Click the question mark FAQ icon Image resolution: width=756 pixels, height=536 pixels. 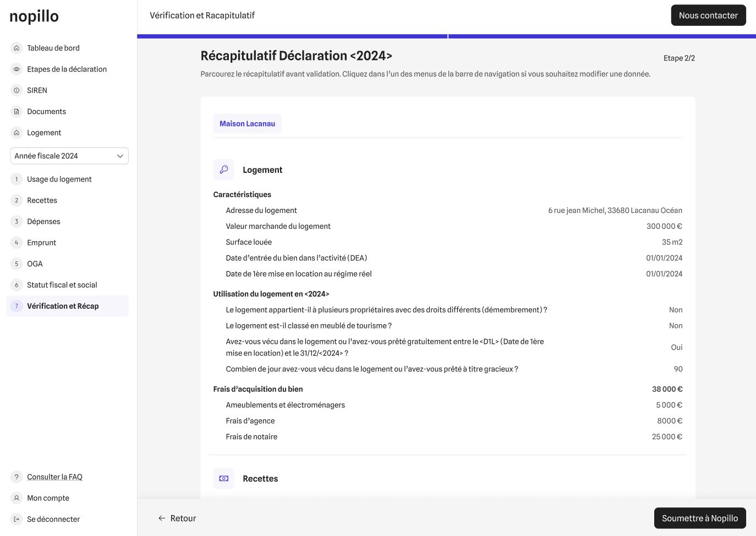click(17, 477)
